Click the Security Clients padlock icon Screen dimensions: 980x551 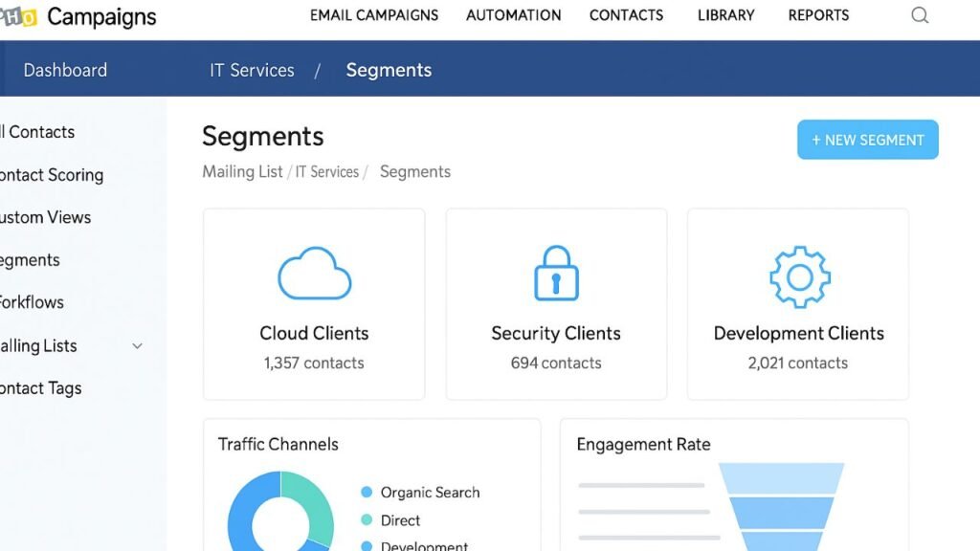click(556, 273)
